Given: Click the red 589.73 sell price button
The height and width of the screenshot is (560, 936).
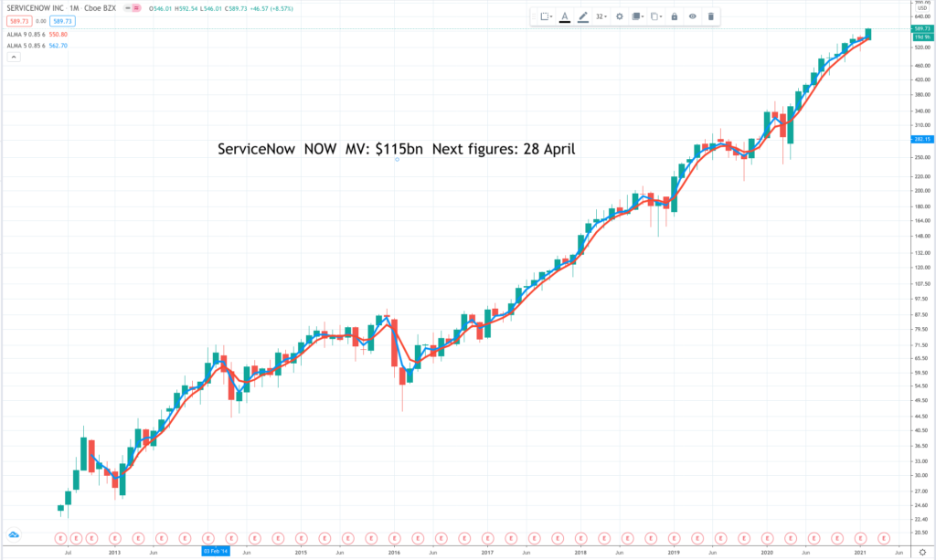Looking at the screenshot, I should [19, 22].
